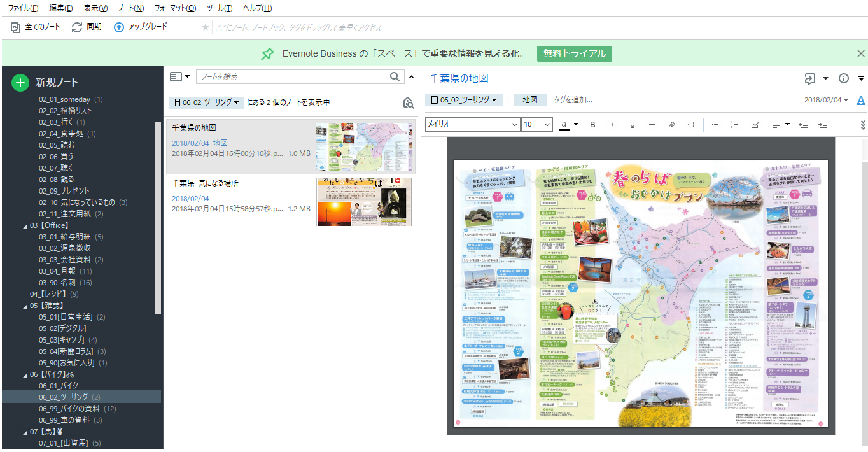This screenshot has width=868, height=452.
Task: Click the notebook search icon in the note list
Action: point(409,102)
